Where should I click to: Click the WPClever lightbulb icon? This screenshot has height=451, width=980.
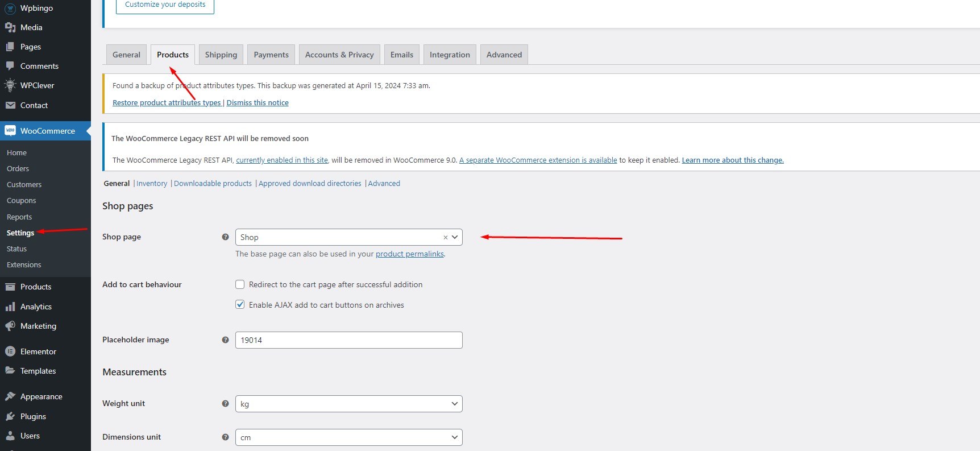pos(10,85)
